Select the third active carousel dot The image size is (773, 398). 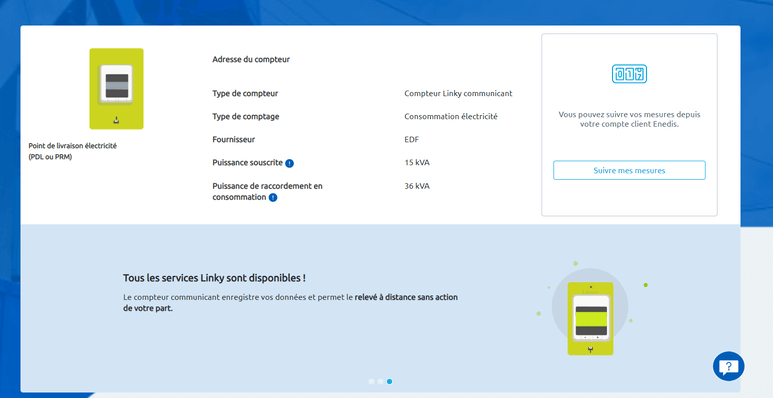pyautogui.click(x=389, y=381)
